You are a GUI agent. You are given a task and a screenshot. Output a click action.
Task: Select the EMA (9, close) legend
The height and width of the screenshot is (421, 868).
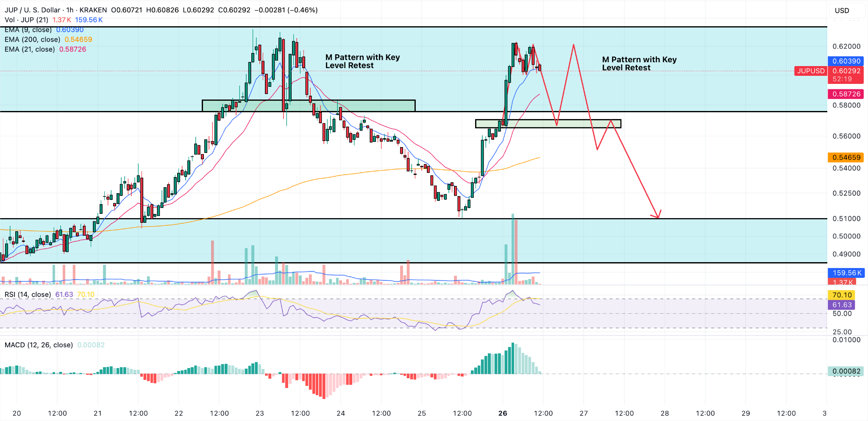(28, 30)
